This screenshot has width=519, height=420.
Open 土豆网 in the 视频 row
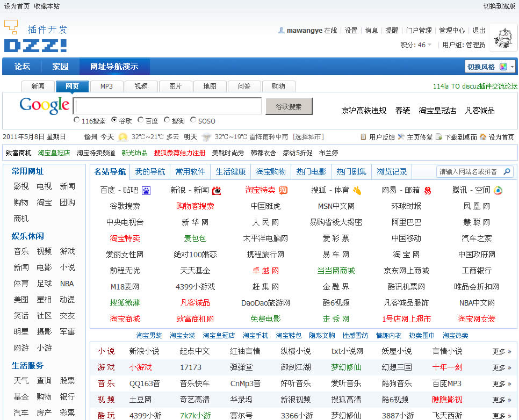(x=140, y=400)
